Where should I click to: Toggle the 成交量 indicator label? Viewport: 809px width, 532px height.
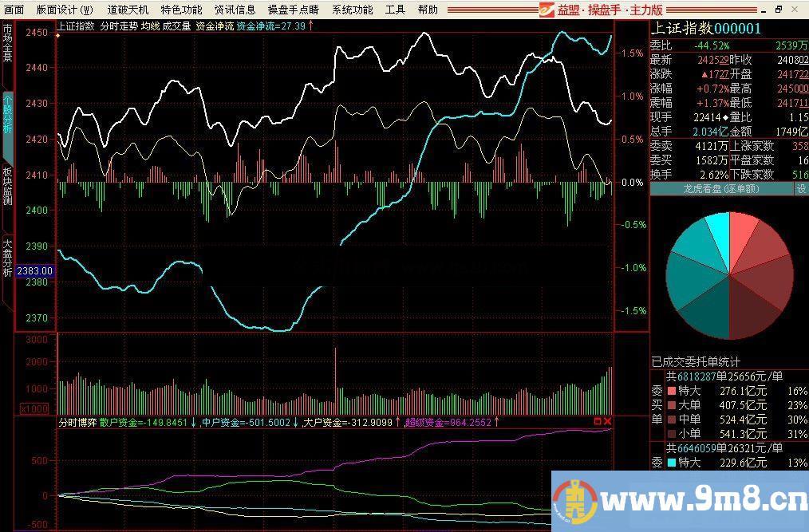click(176, 26)
